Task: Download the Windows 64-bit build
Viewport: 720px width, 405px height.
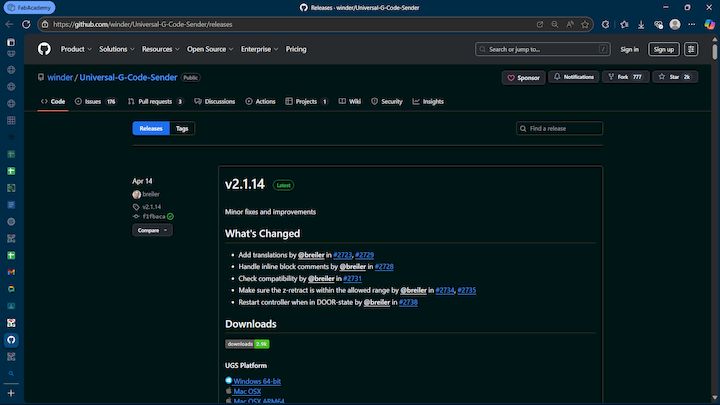Action: (257, 381)
